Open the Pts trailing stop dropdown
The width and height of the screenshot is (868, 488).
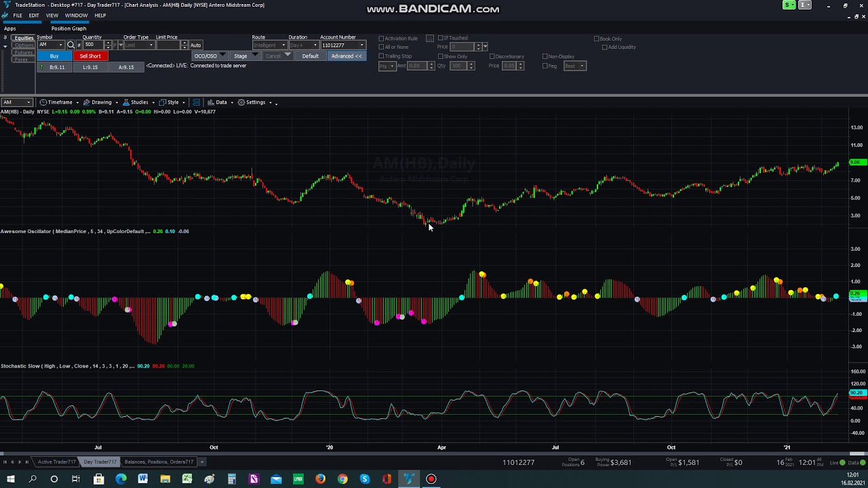[x=387, y=66]
